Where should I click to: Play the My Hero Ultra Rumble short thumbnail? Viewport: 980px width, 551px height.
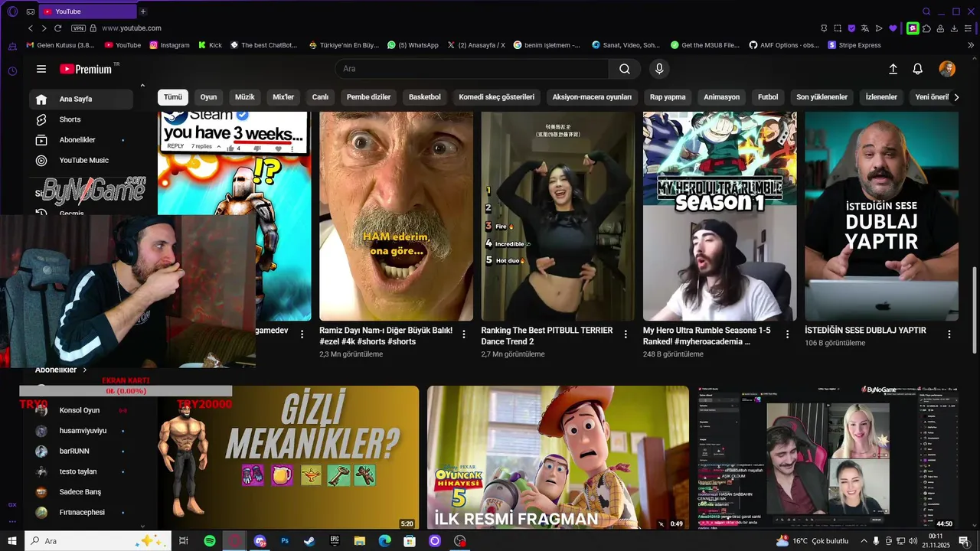(x=720, y=217)
